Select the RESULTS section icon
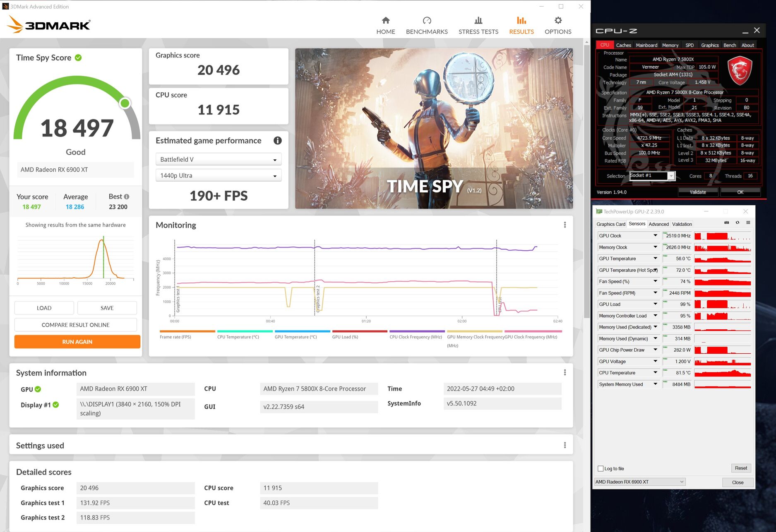The image size is (776, 532). 521,21
